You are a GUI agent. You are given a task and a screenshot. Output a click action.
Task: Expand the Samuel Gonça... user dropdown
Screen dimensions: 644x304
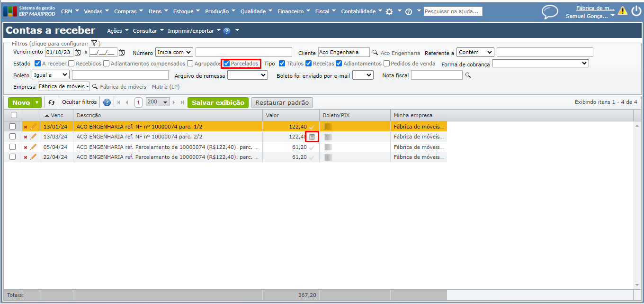point(613,16)
